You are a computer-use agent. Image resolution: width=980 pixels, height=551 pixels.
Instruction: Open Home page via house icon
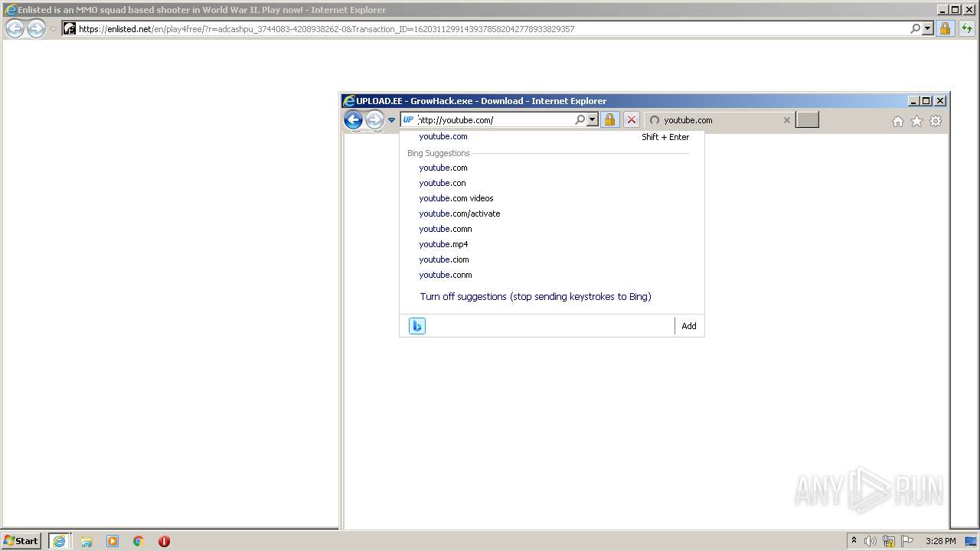[898, 121]
